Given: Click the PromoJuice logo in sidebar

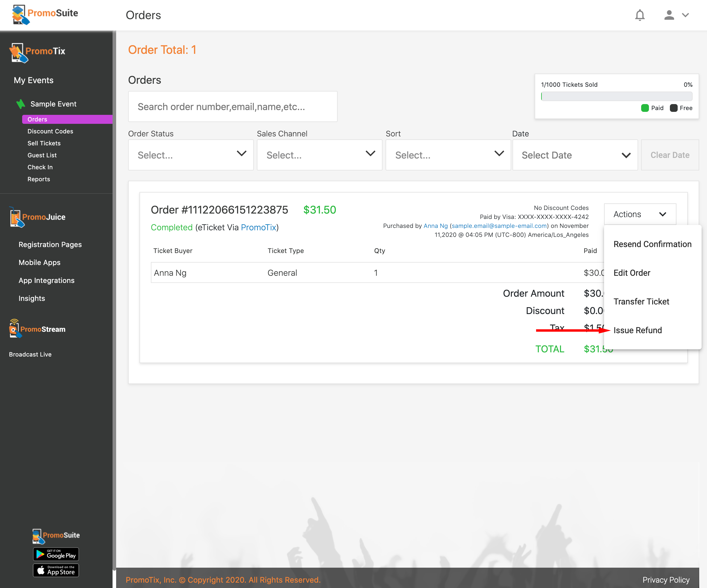Looking at the screenshot, I should pos(37,217).
